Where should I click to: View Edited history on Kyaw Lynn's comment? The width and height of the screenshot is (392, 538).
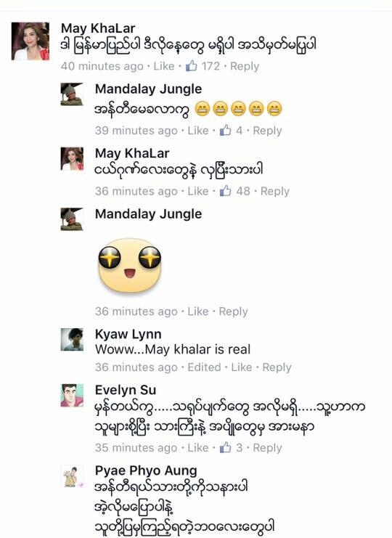point(204,367)
